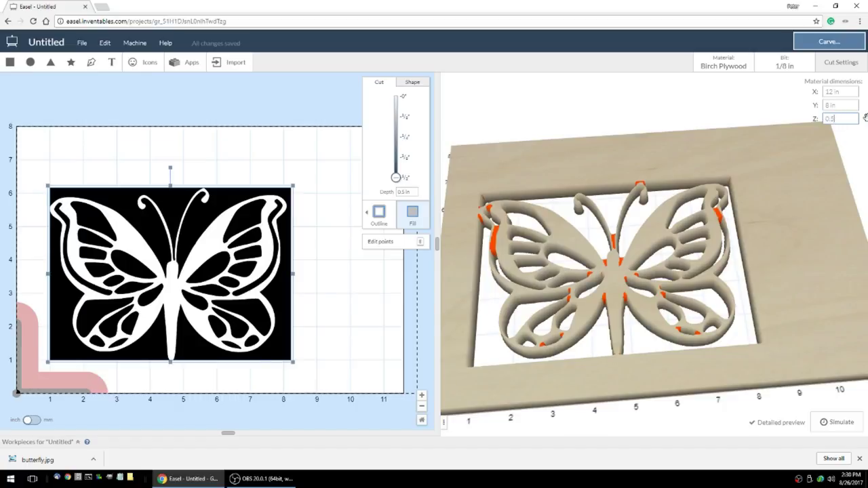Click the material Z dimension field
Viewport: 868px width, 488px height.
click(840, 119)
